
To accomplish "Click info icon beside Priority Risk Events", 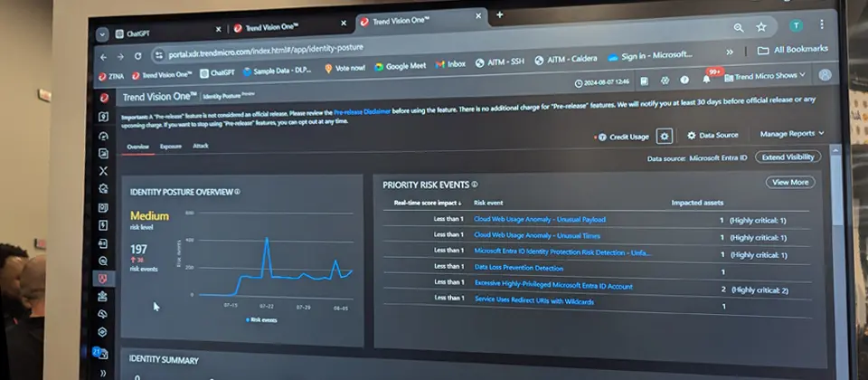I will (475, 185).
